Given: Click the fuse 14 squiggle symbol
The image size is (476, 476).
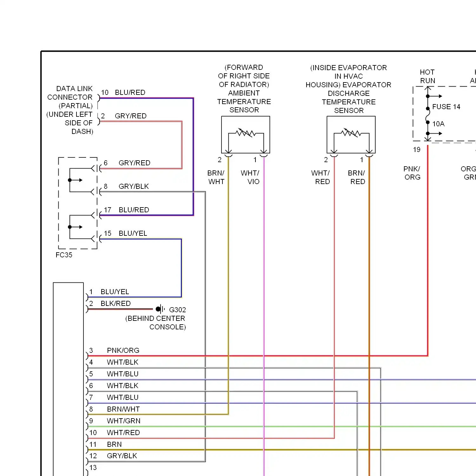Looking at the screenshot, I should pos(428,116).
